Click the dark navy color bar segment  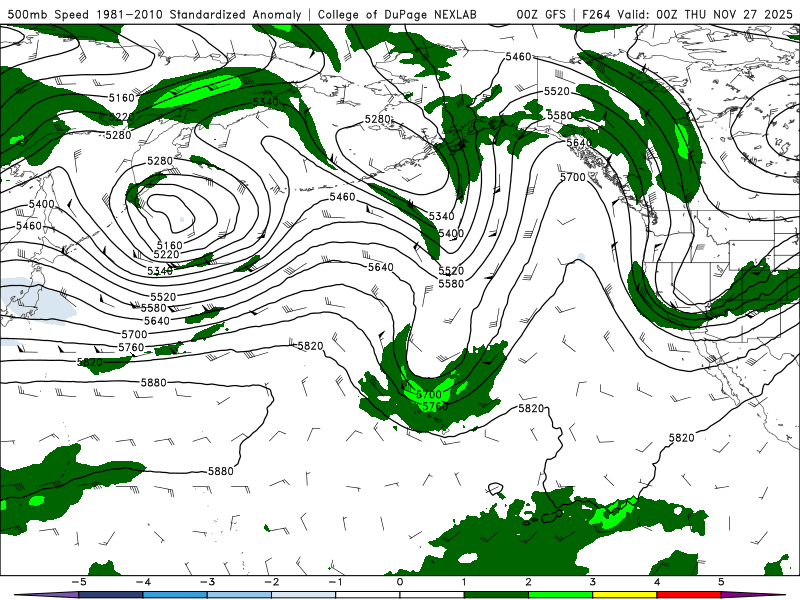coord(111,595)
